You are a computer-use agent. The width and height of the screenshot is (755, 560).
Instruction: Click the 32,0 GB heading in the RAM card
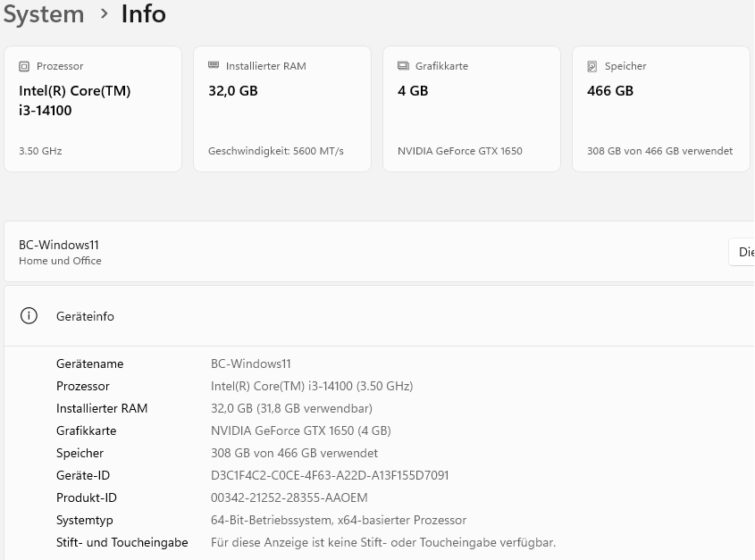point(233,90)
